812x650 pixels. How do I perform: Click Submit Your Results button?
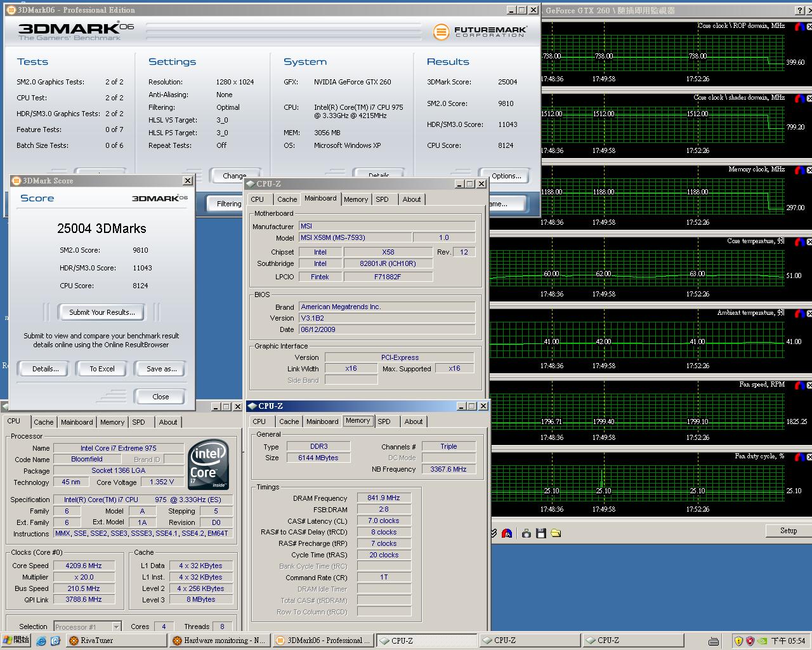coord(102,312)
